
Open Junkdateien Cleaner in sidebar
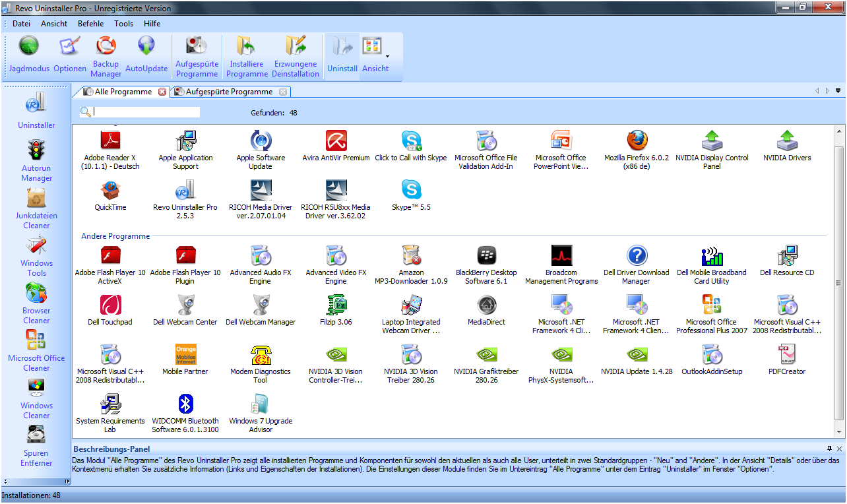coord(36,207)
